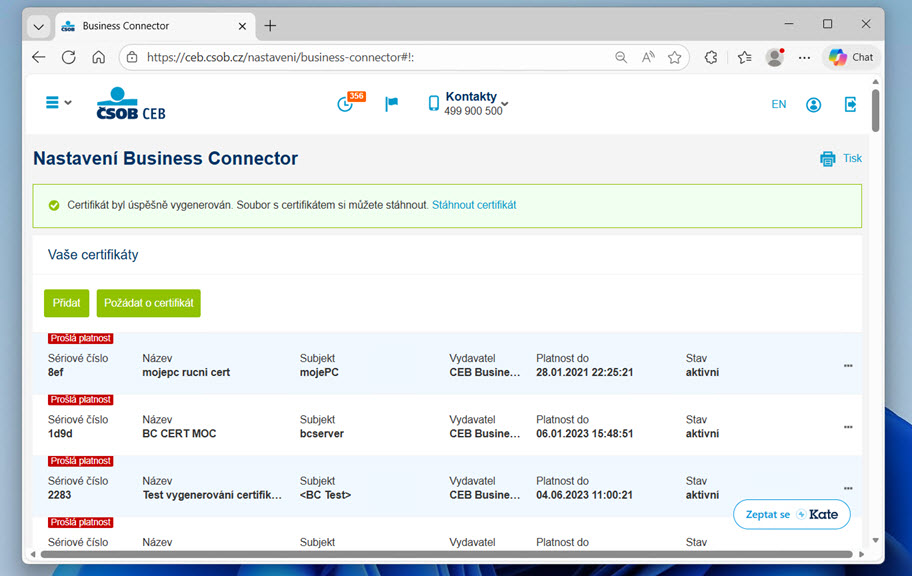This screenshot has height=576, width=912.
Task: Open Copilot Chat in the browser toolbar
Action: coord(852,57)
